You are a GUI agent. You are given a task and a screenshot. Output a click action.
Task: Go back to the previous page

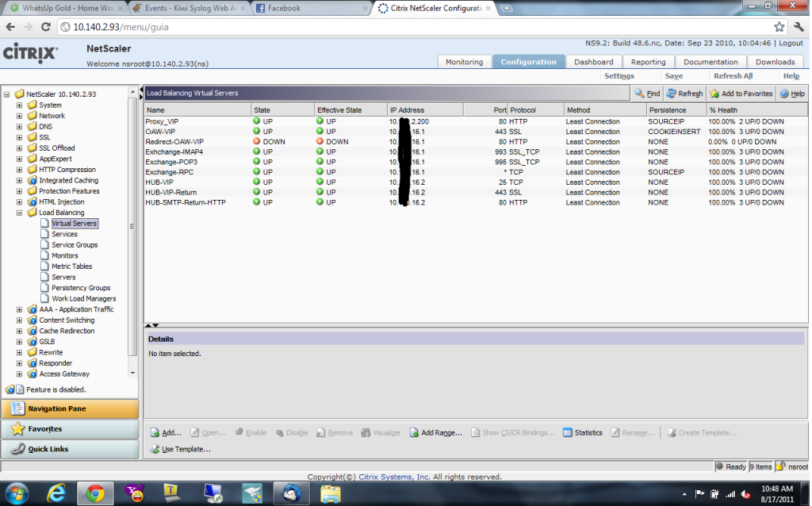pyautogui.click(x=11, y=27)
